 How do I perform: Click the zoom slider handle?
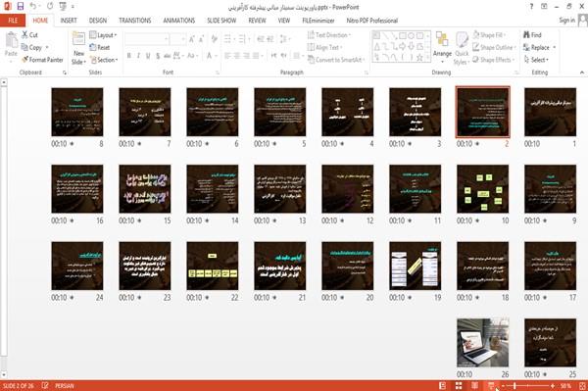click(x=514, y=385)
